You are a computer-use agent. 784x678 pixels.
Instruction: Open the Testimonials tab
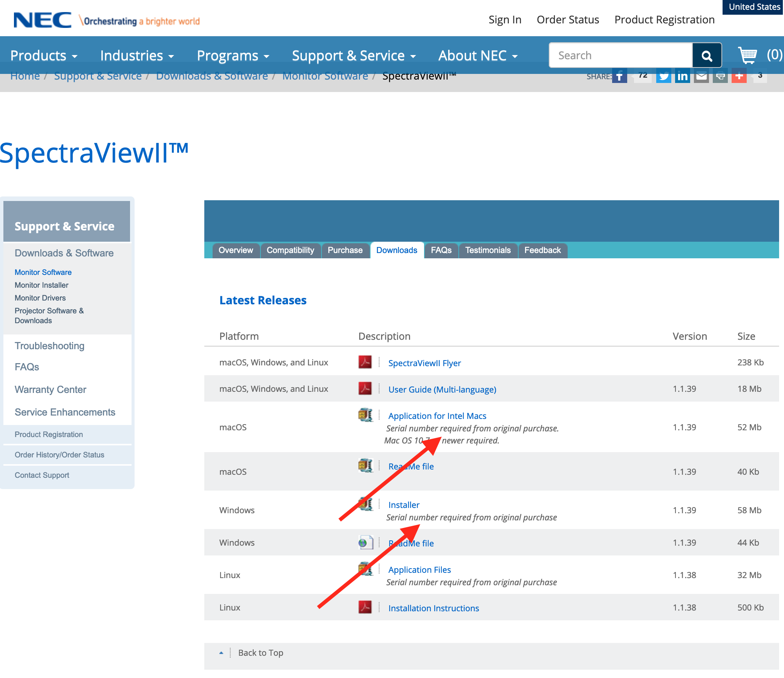pos(487,250)
